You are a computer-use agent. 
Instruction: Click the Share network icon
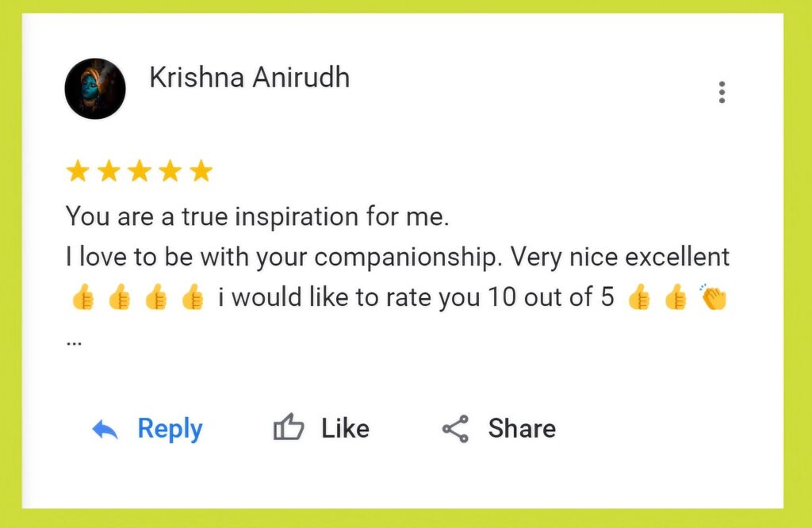point(455,429)
